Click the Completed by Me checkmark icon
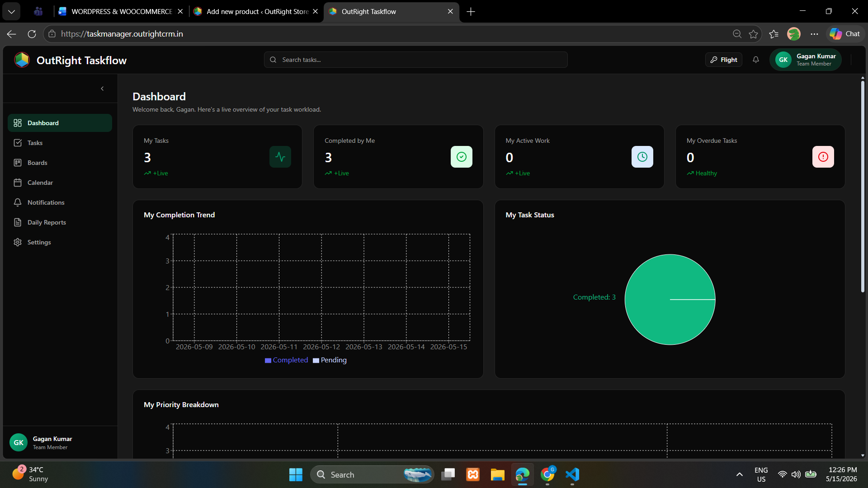Viewport: 868px width, 488px height. click(x=462, y=157)
